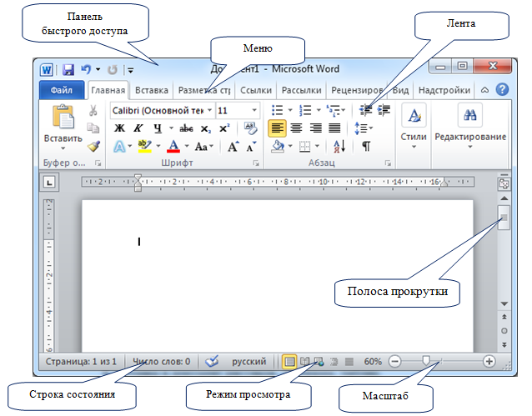Decrease font size with small A icon
The width and height of the screenshot is (532, 416).
[x=251, y=147]
